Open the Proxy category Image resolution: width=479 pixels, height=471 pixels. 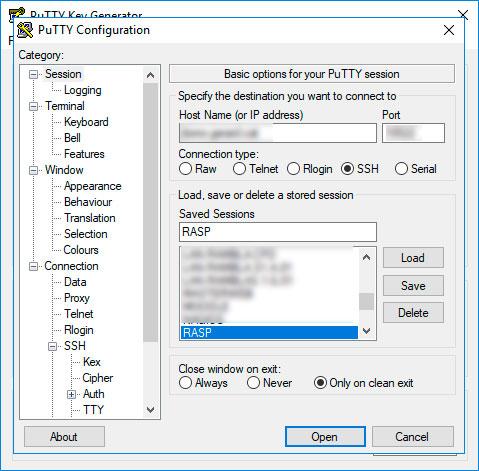[x=77, y=298]
